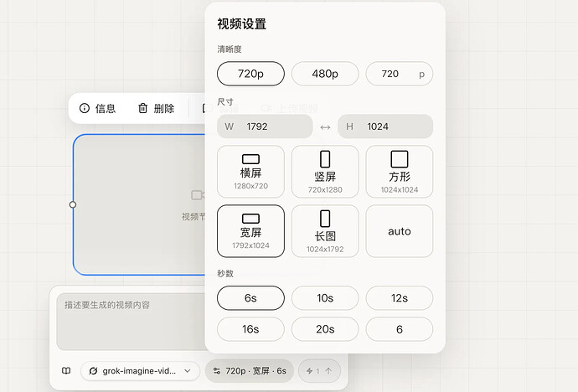Set duration to 12s
Viewport: 578px width, 392px height.
coord(400,298)
